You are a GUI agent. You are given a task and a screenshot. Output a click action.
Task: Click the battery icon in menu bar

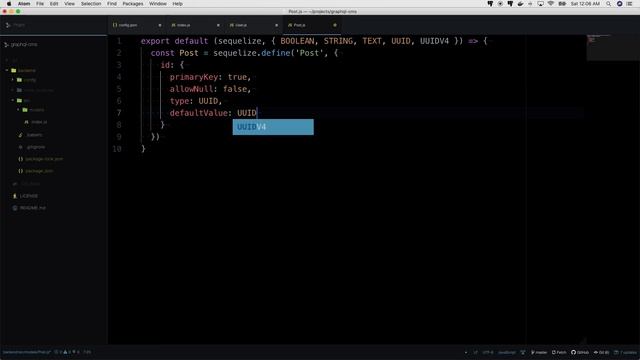pos(562,4)
